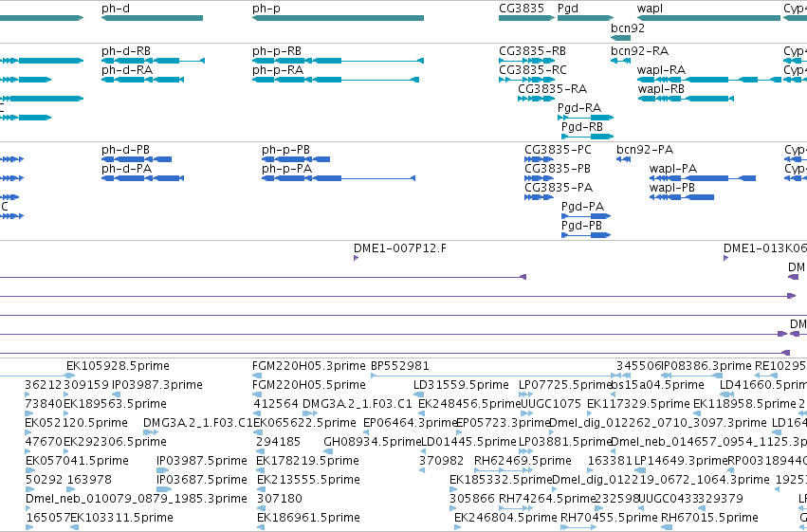This screenshot has width=807, height=532.
Task: Choose transcript CG3835-RA
Action: [537, 99]
